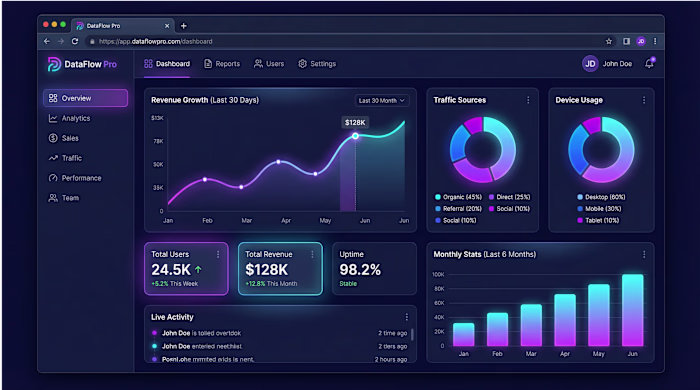Screen dimensions: 700x390
Task: Click the $128K chart data point
Action: click(355, 136)
